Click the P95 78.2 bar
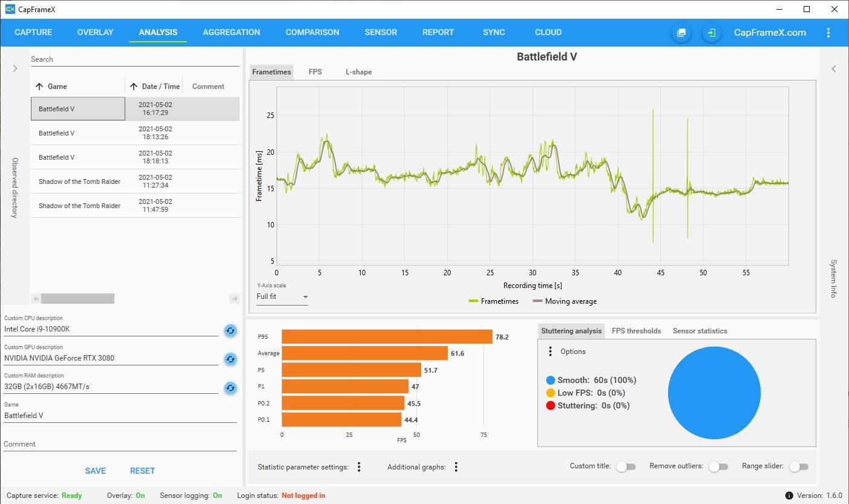849x504 pixels. 387,337
